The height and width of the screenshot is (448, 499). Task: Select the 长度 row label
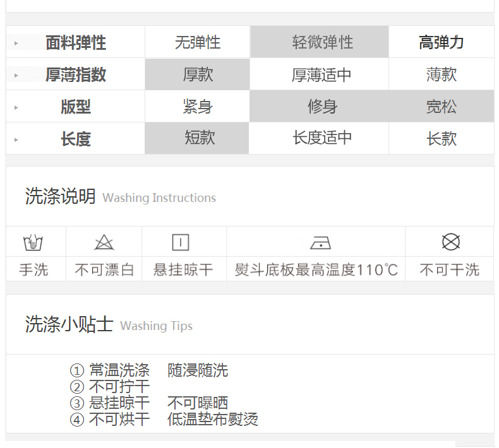tap(76, 139)
